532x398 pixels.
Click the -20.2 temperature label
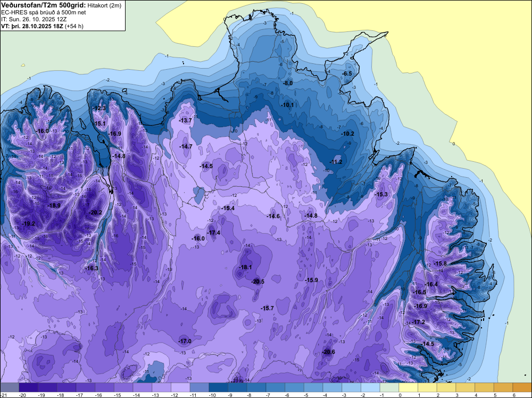95,213
